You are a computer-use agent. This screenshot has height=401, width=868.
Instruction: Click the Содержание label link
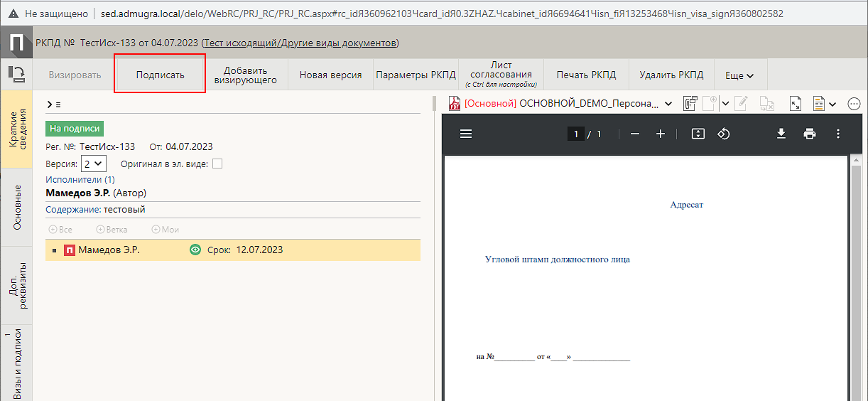coord(73,210)
